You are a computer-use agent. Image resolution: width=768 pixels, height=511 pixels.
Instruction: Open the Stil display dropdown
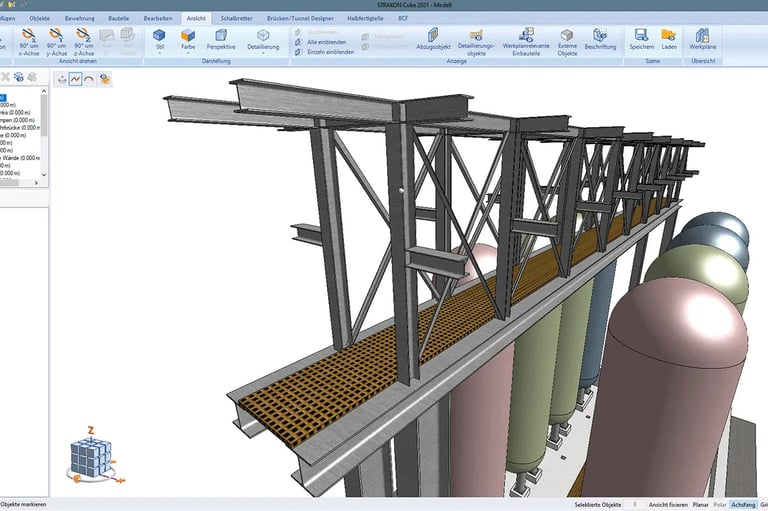coord(159,40)
